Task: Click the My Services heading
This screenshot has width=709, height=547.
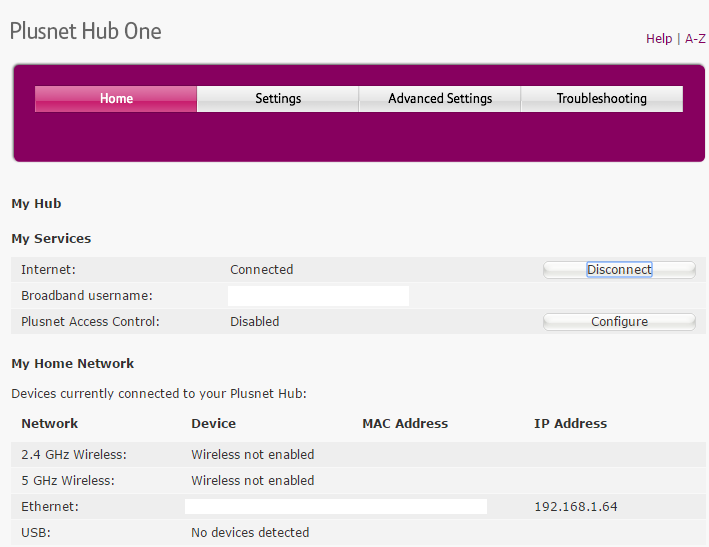Action: pyautogui.click(x=51, y=239)
